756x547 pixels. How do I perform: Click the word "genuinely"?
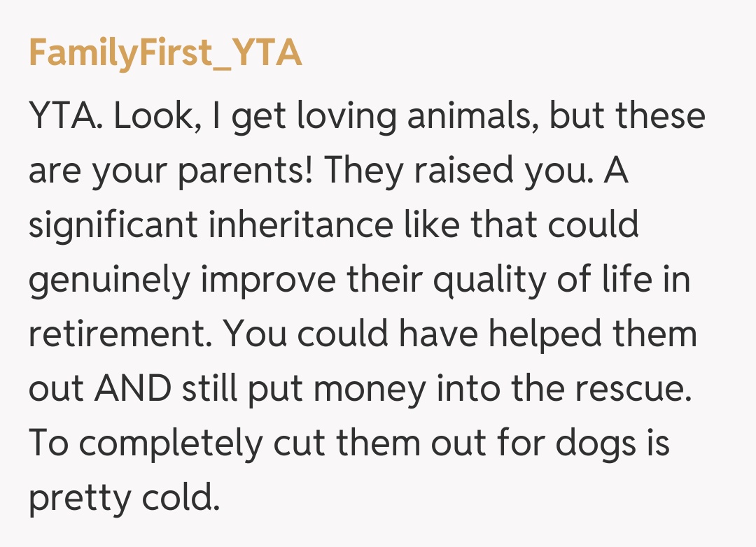[x=109, y=280]
